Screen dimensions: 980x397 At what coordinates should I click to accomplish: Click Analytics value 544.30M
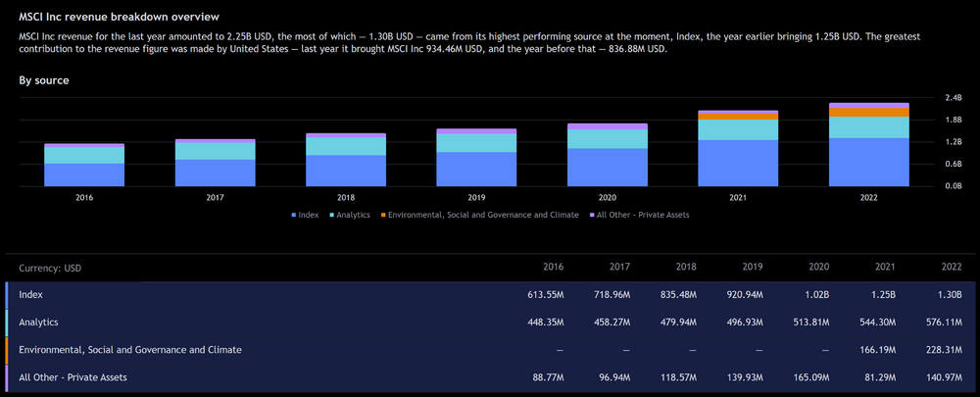tap(877, 322)
